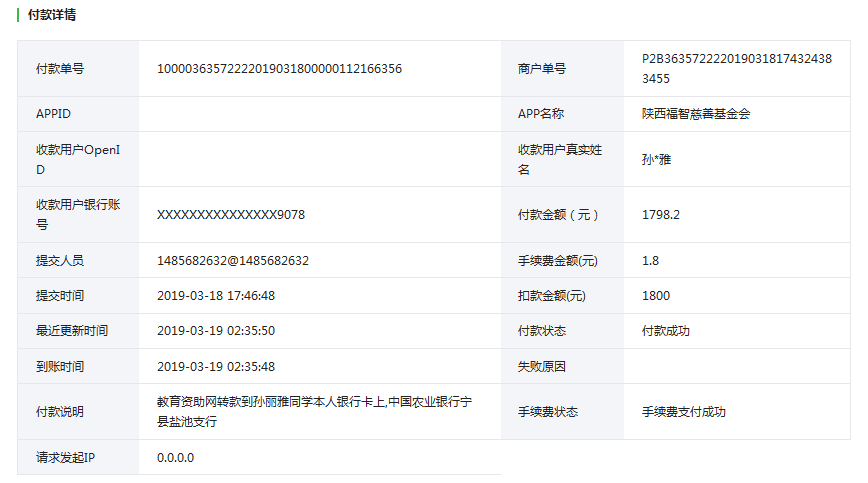The image size is (868, 483).
Task: Select submitter 1485682632@1485682632
Action: (x=233, y=261)
